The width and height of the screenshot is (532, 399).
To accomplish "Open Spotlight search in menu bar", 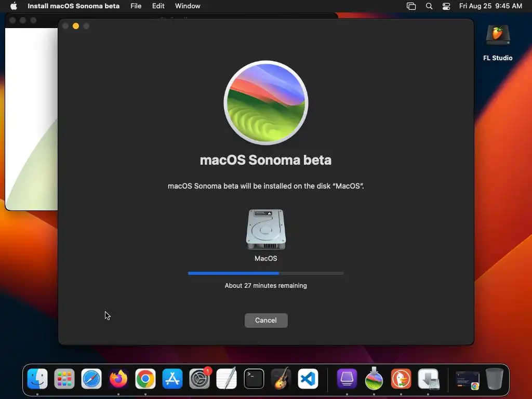I will click(x=429, y=6).
